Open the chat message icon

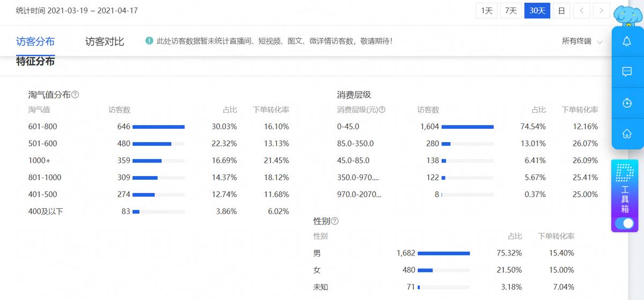click(626, 72)
